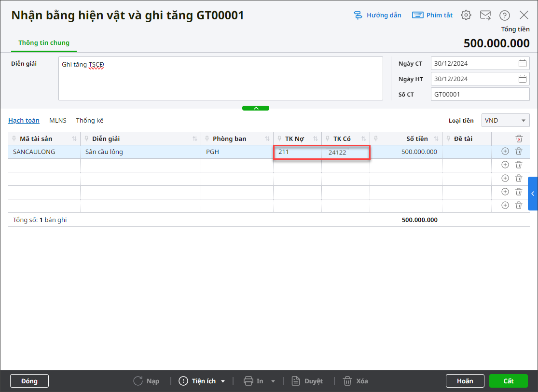Click the mail feedback icon
The height and width of the screenshot is (392, 538).
coord(485,15)
